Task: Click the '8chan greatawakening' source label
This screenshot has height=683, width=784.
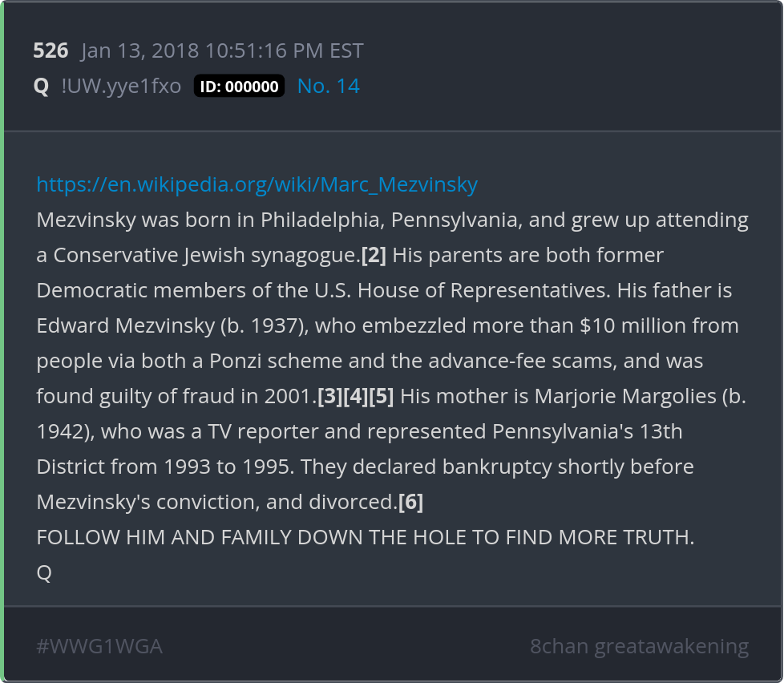Action: pos(639,646)
